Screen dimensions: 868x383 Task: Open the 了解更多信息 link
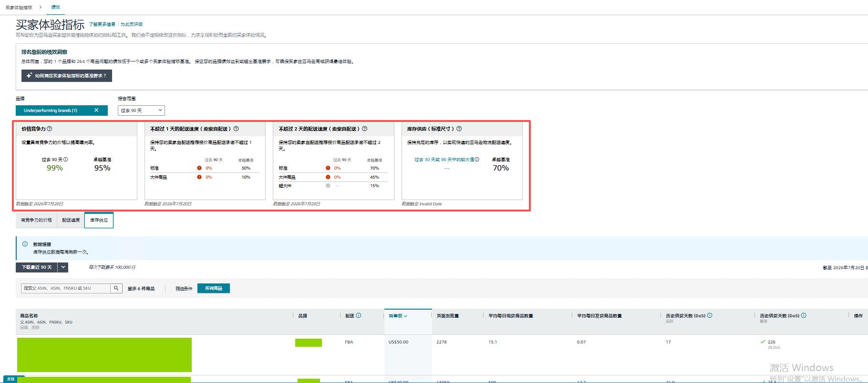pyautogui.click(x=102, y=24)
